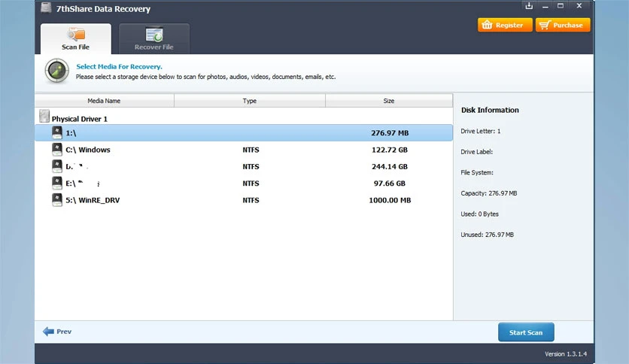Click the Drive Letter: 1 entry
The height and width of the screenshot is (364, 629).
(x=481, y=131)
